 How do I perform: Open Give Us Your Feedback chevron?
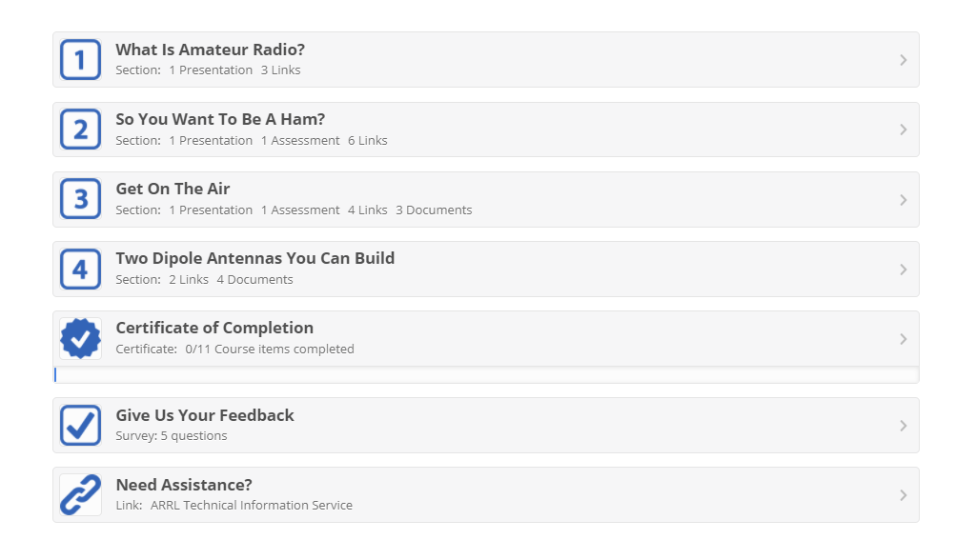903,426
